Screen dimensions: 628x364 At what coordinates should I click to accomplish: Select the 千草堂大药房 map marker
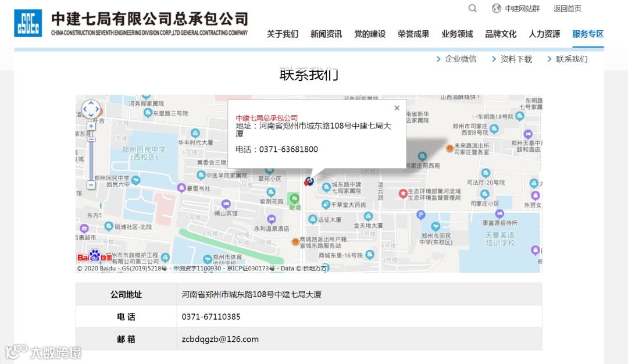(x=326, y=205)
